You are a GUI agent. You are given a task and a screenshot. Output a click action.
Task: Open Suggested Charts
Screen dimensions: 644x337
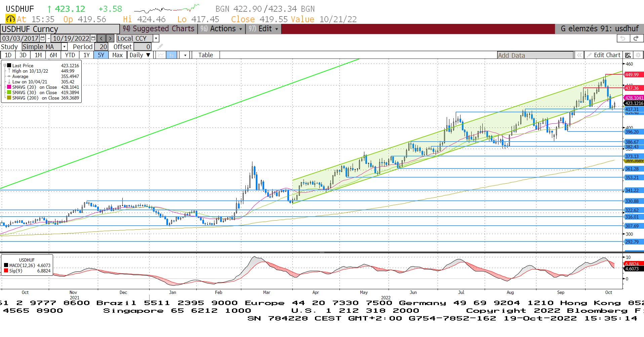158,29
